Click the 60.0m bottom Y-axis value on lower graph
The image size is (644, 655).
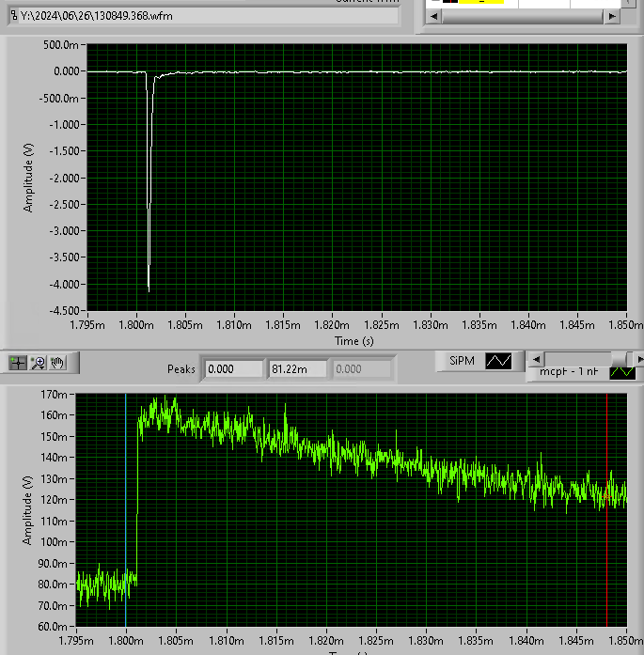pyautogui.click(x=53, y=627)
